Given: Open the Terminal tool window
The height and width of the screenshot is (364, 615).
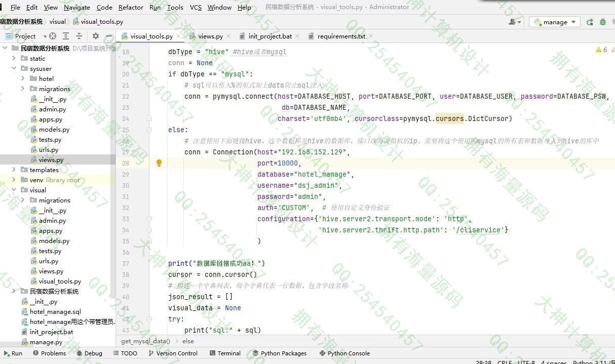Looking at the screenshot, I should click(224, 353).
